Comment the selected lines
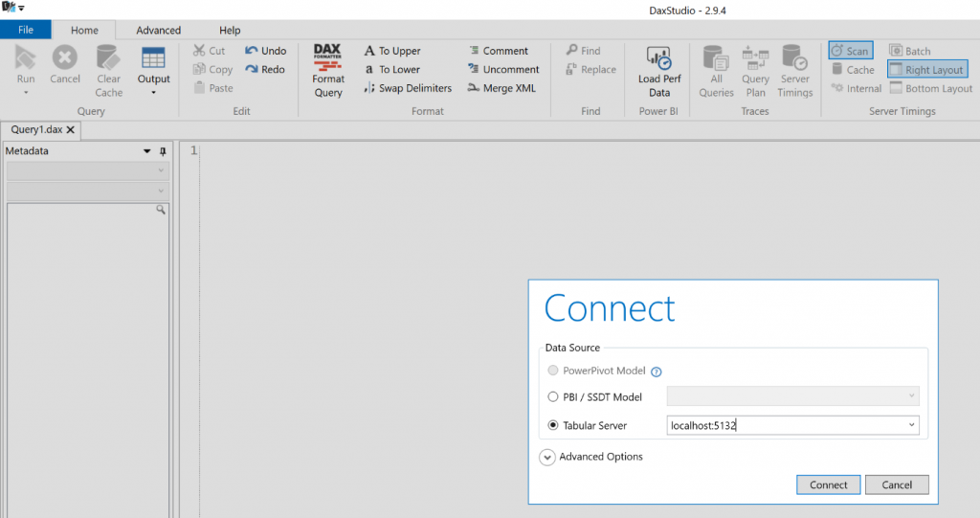 point(498,51)
